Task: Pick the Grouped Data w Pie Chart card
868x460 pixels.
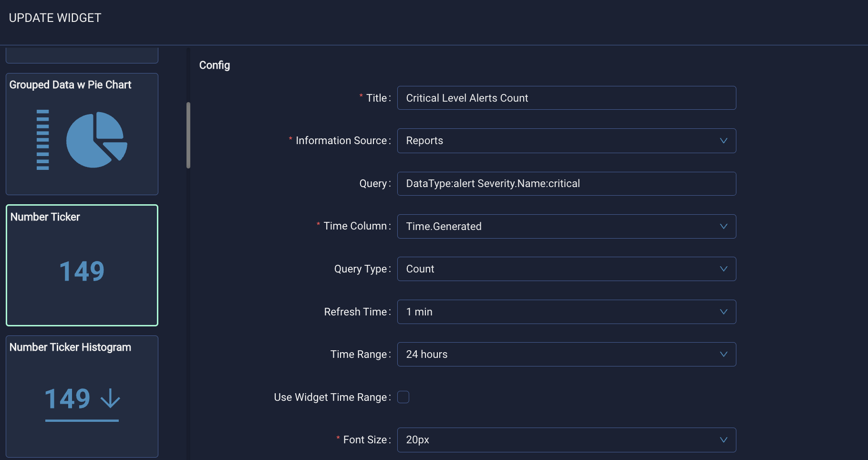Action: (x=82, y=134)
